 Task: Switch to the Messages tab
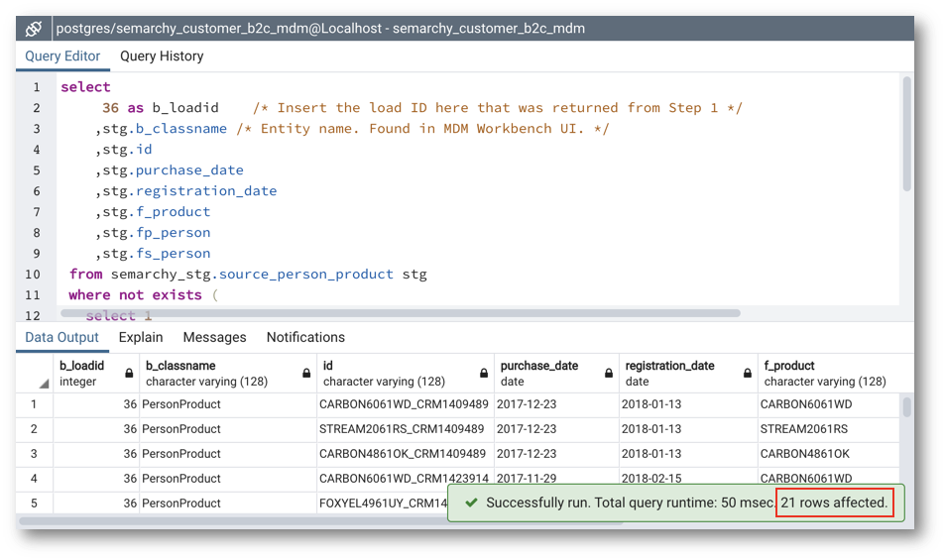tap(214, 337)
